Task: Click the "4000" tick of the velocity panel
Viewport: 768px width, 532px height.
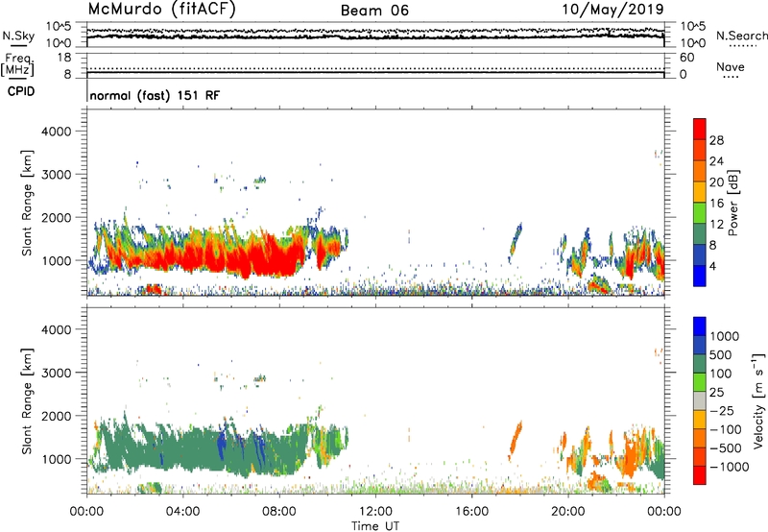Action: point(56,329)
